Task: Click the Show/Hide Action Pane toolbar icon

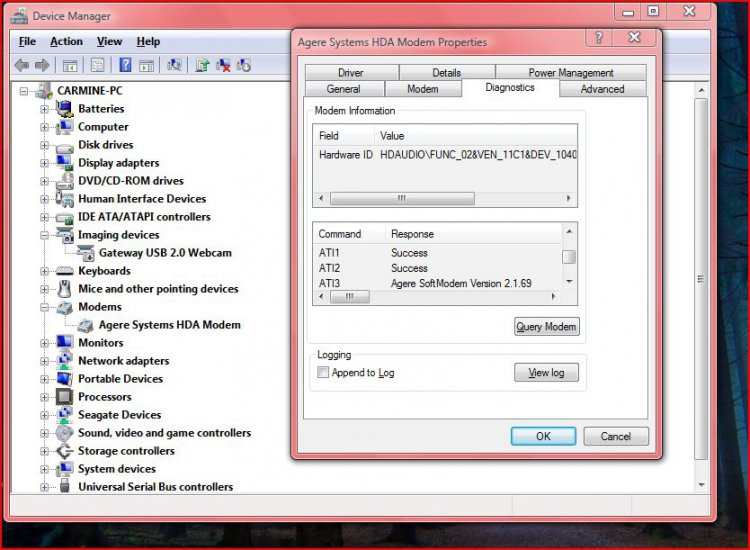Action: click(x=146, y=65)
